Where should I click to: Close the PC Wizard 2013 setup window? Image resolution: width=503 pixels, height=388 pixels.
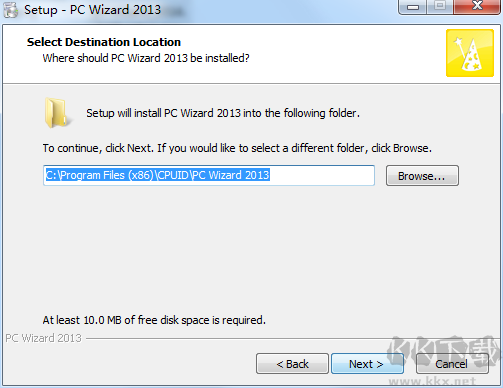tap(477, 6)
